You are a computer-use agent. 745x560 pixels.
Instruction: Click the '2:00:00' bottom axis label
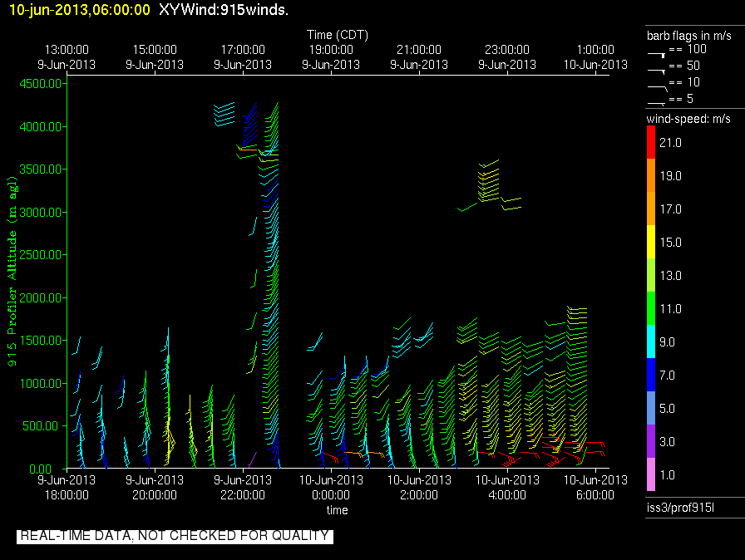419,495
